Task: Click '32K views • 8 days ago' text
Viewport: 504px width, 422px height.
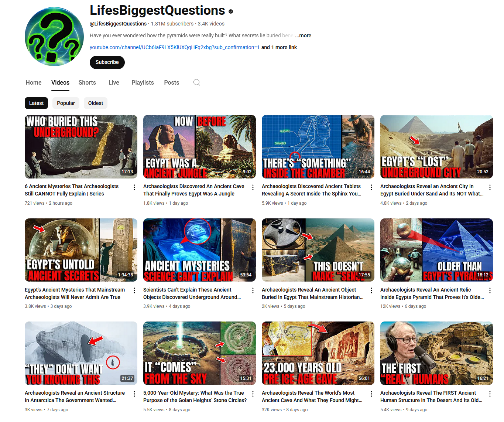Action: coord(285,410)
